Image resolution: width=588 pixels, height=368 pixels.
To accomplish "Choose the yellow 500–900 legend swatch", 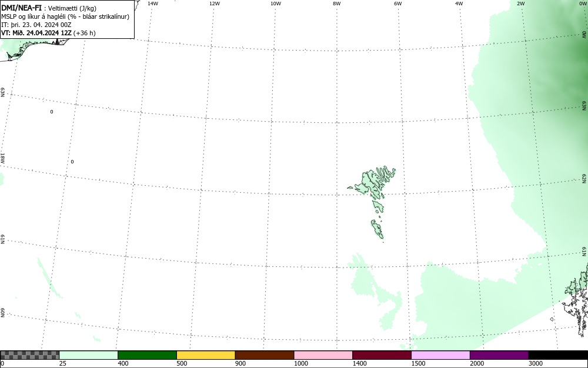I will (x=206, y=355).
